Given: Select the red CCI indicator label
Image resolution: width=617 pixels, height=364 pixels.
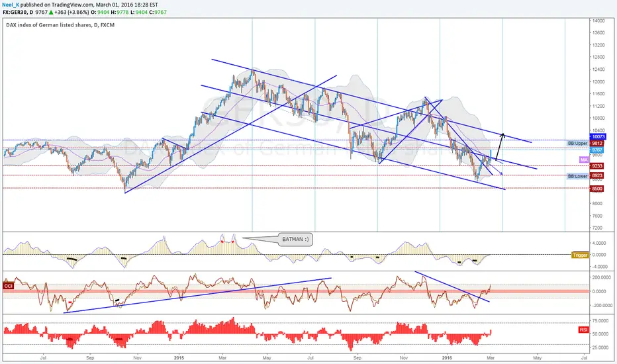Looking at the screenshot, I should [8, 286].
